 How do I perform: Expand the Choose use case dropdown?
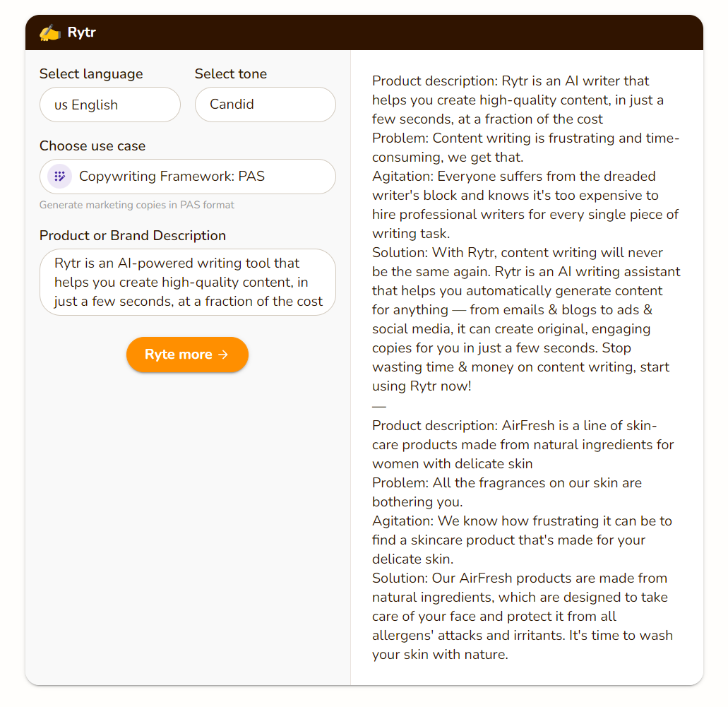tap(187, 177)
